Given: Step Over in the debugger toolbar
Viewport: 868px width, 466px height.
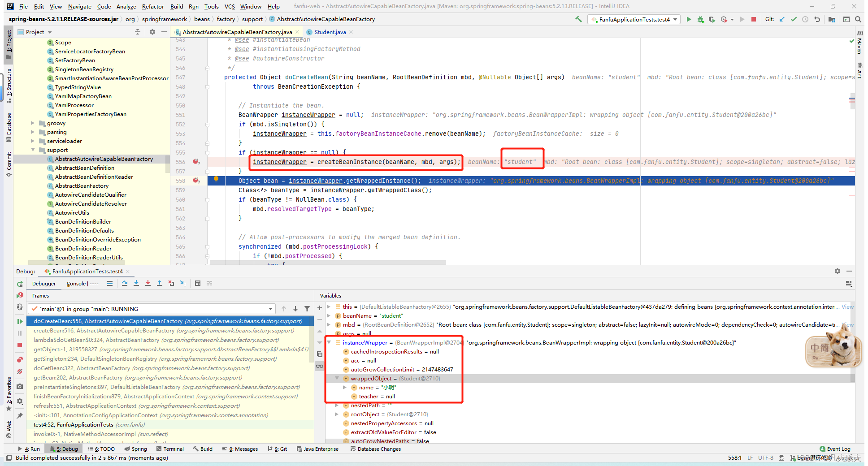Looking at the screenshot, I should (x=125, y=283).
